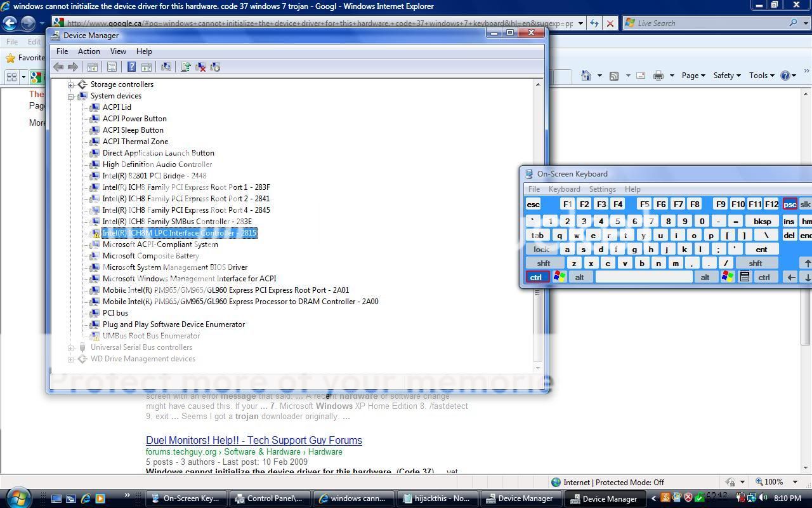The height and width of the screenshot is (508, 812).
Task: Select the PCI bus device entry
Action: pyautogui.click(x=115, y=313)
